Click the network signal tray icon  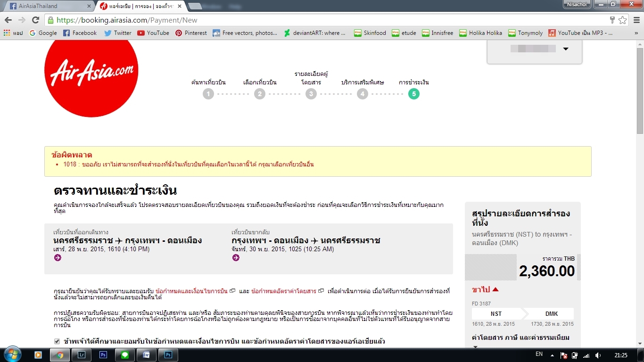586,355
